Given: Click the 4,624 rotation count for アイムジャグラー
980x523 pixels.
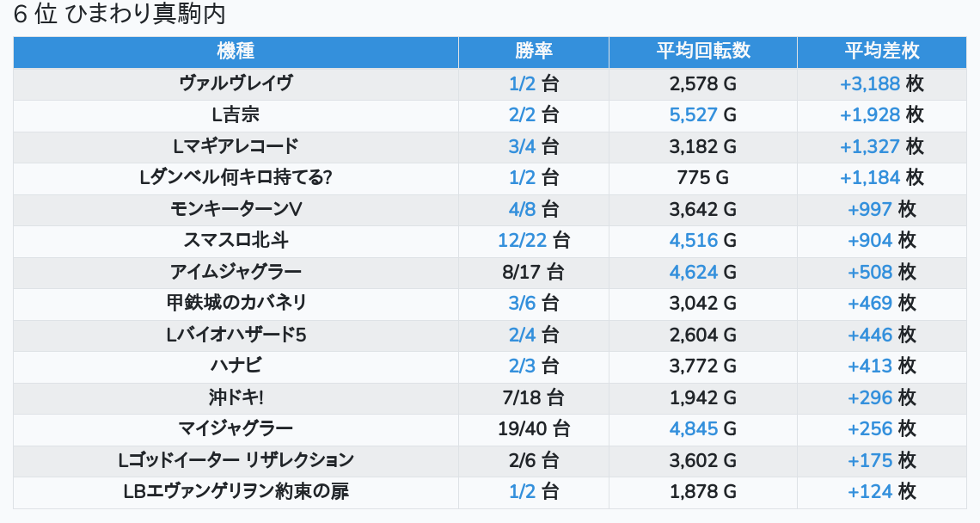Looking at the screenshot, I should click(x=693, y=272).
